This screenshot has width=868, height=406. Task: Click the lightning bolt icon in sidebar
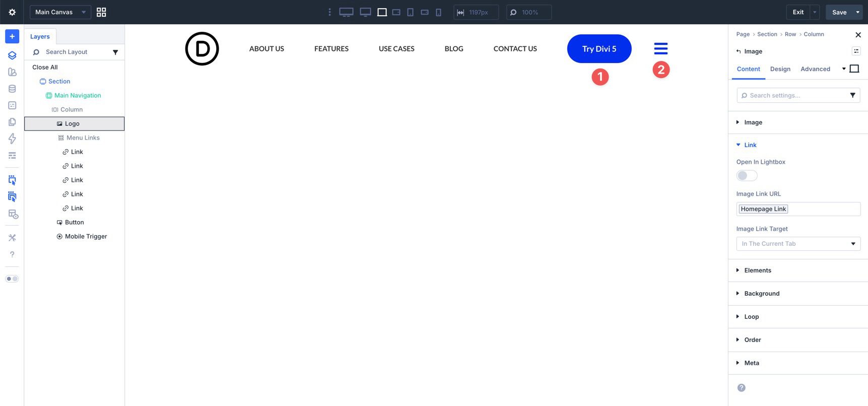click(x=12, y=139)
